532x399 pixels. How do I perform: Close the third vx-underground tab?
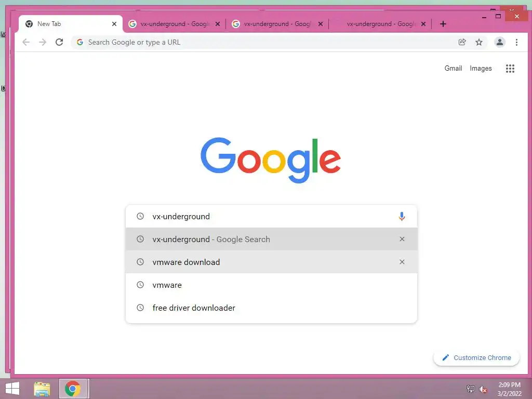(x=423, y=24)
